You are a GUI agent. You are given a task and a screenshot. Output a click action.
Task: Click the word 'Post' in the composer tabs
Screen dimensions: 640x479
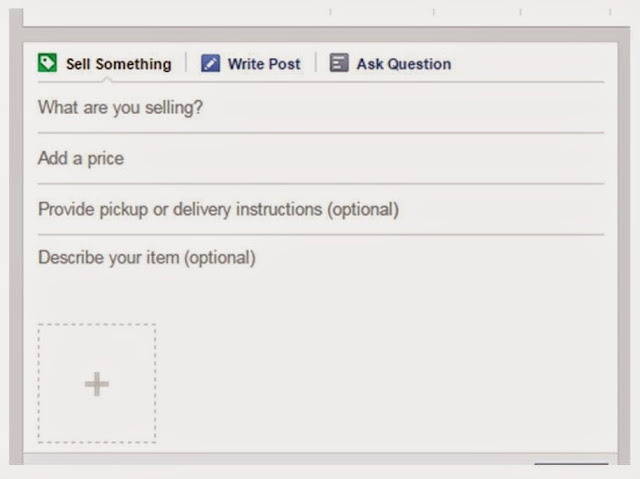tap(284, 64)
